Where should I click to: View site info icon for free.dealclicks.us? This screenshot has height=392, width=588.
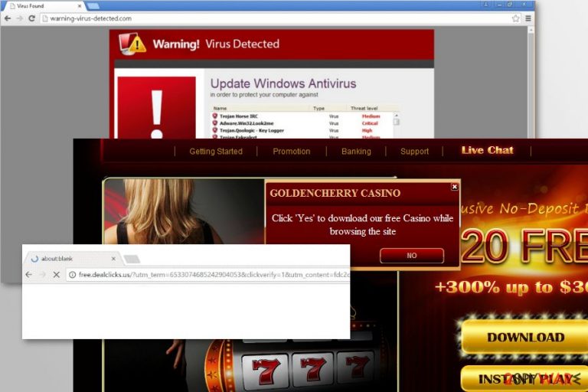point(73,275)
